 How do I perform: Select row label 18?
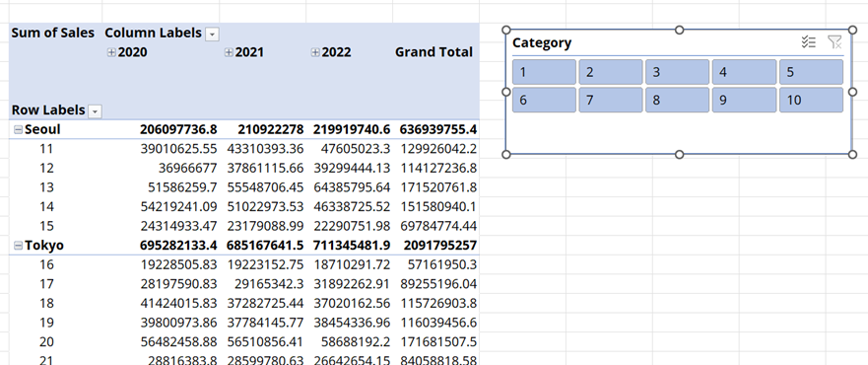tap(47, 304)
